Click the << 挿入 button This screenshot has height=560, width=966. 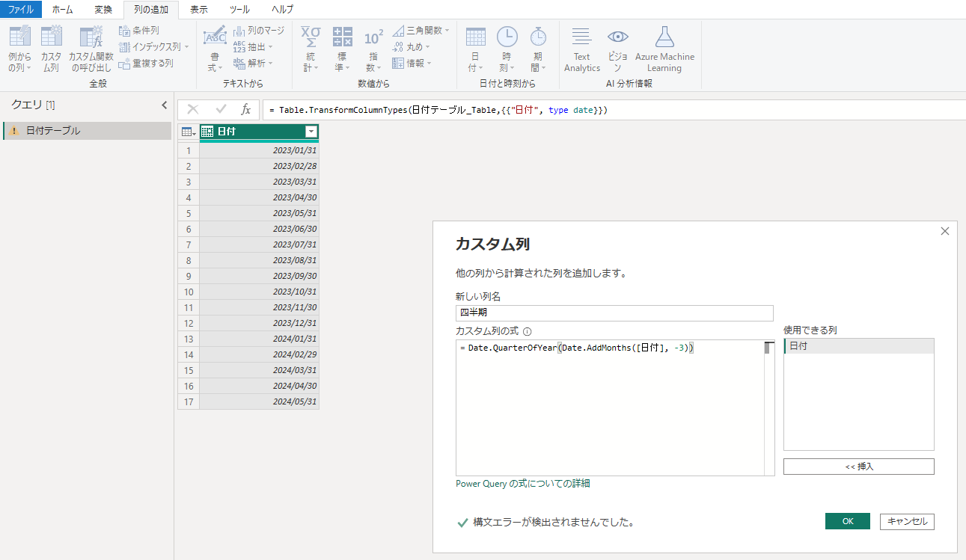(858, 467)
